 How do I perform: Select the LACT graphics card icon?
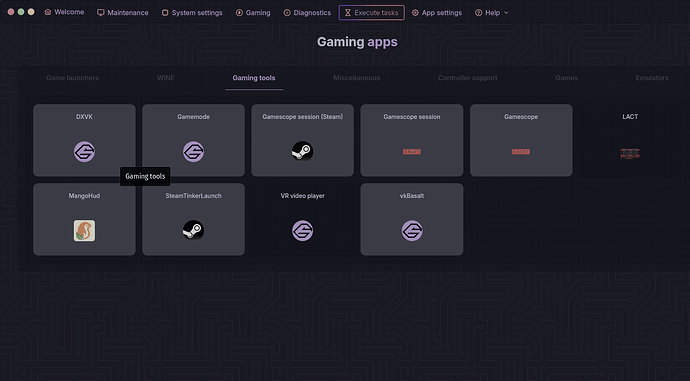[x=630, y=154]
